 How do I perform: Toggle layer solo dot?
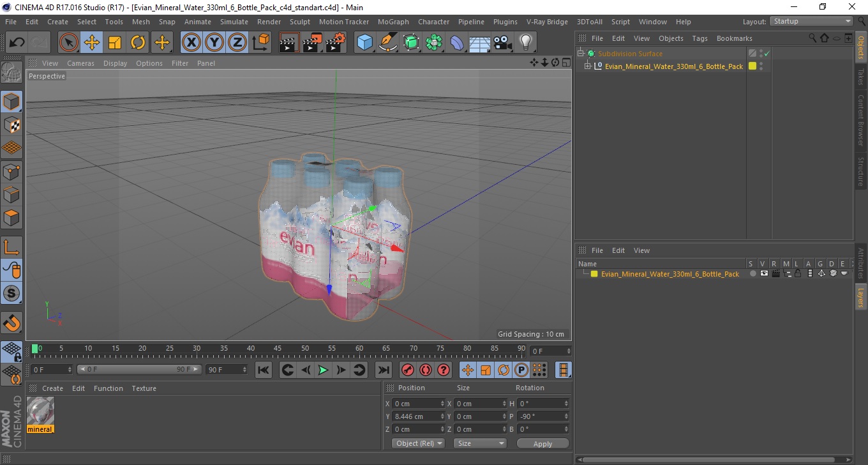[753, 274]
